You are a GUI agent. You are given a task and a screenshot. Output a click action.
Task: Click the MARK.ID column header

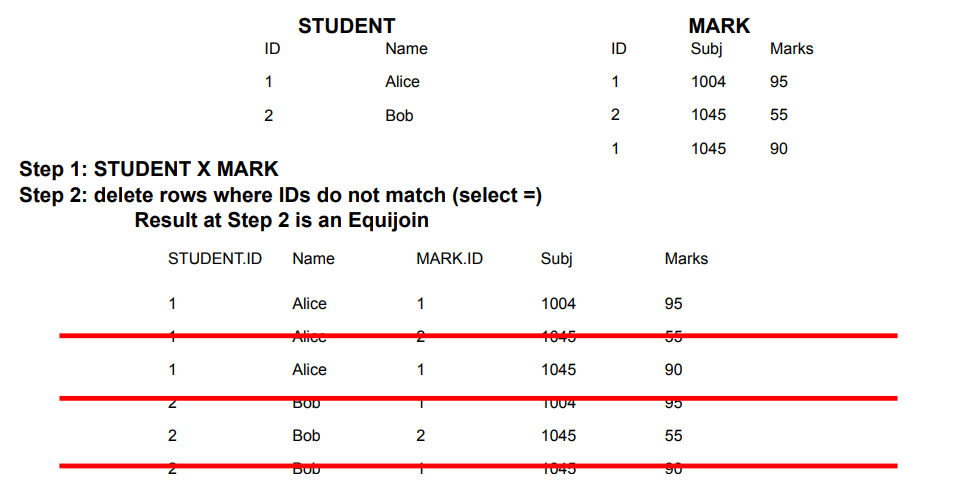(x=449, y=259)
